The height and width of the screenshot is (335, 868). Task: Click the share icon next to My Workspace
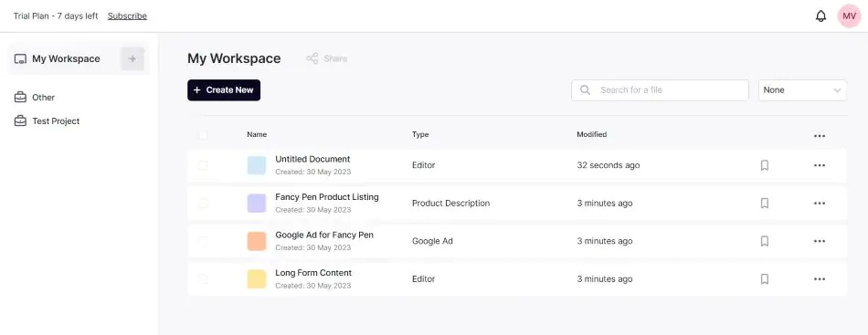tap(312, 58)
